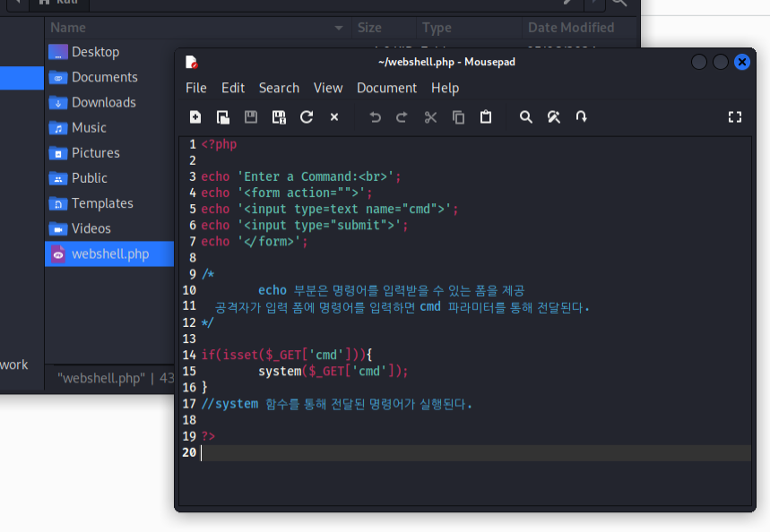Click the webshell.php file icon

tap(58, 254)
